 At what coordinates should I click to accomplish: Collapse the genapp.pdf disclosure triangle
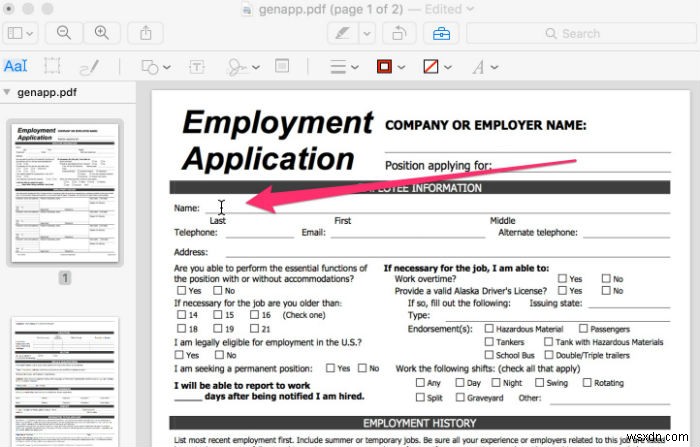point(7,92)
